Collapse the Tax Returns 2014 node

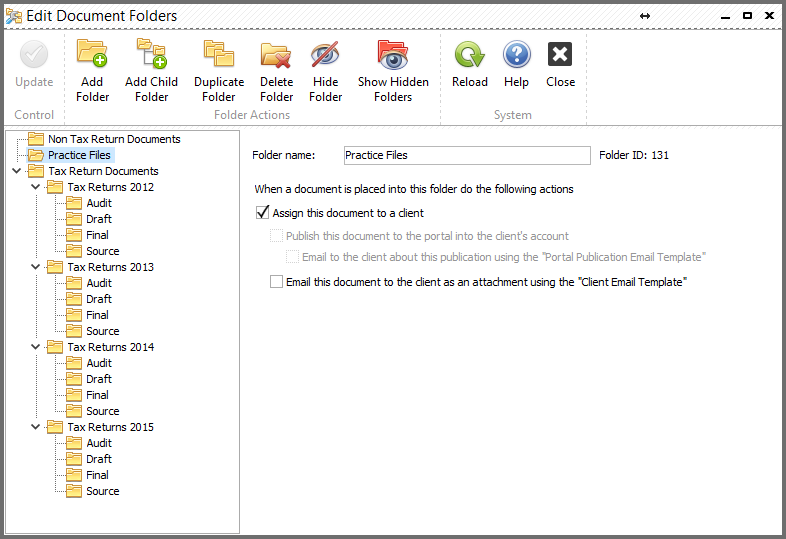(x=36, y=347)
